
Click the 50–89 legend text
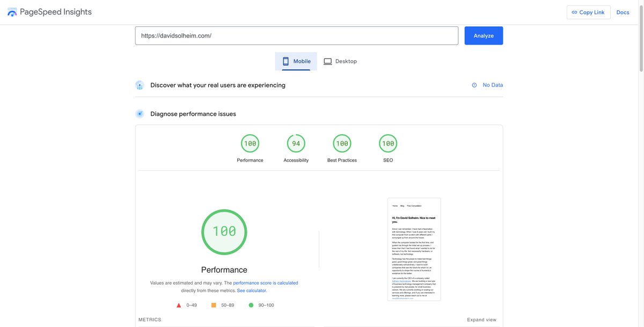pos(228,305)
